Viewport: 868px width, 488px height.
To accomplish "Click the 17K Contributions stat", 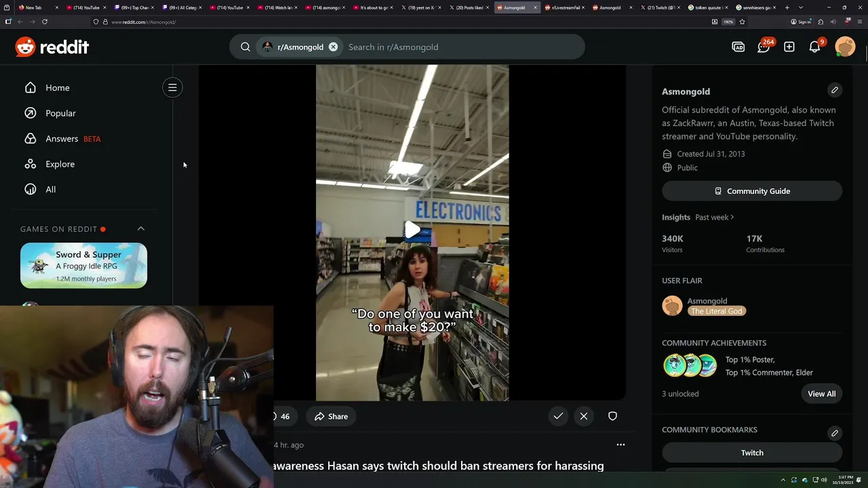I will pyautogui.click(x=765, y=243).
